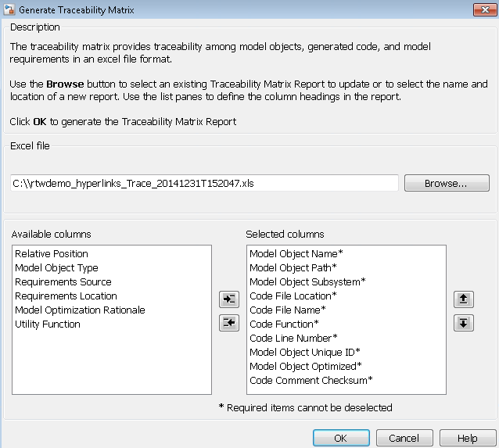This screenshot has height=448, width=499.
Task: Click OK to generate the report
Action: [x=340, y=438]
